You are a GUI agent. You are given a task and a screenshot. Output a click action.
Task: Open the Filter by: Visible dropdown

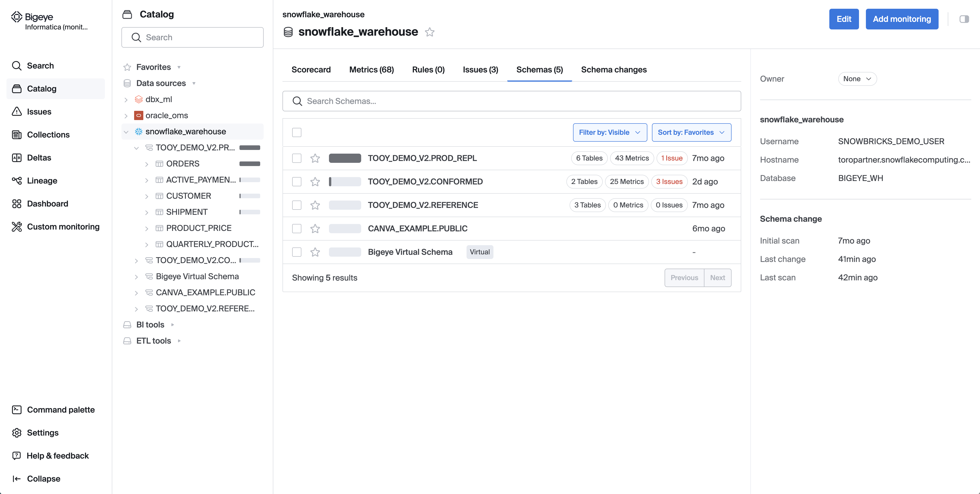click(x=610, y=132)
